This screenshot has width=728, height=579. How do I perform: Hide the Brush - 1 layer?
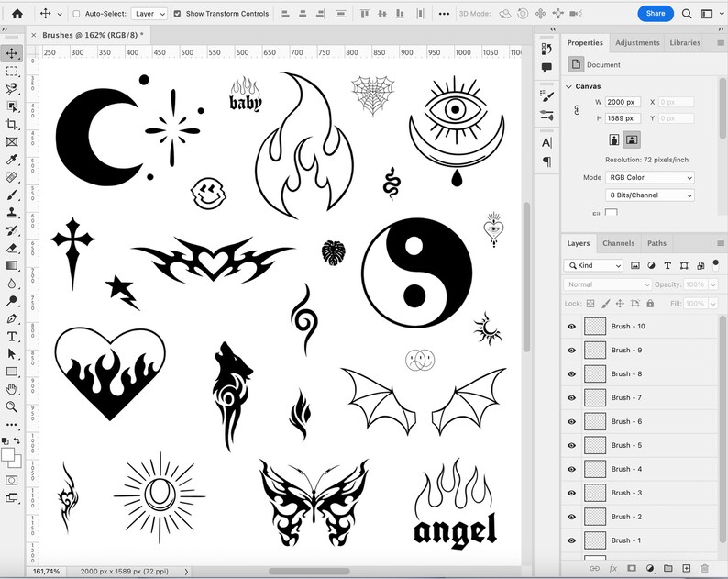(571, 540)
